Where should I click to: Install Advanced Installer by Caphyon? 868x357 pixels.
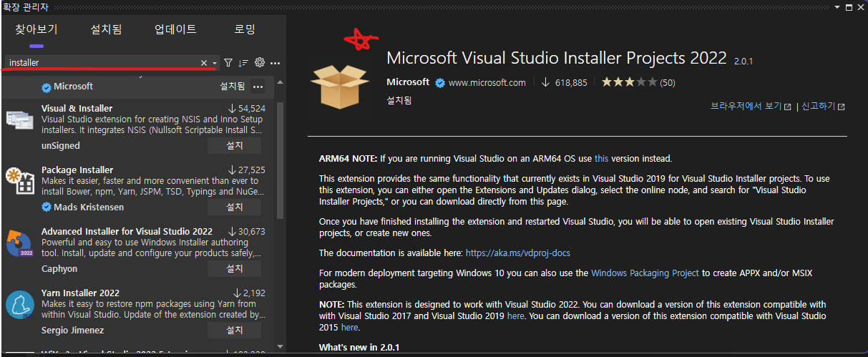235,269
